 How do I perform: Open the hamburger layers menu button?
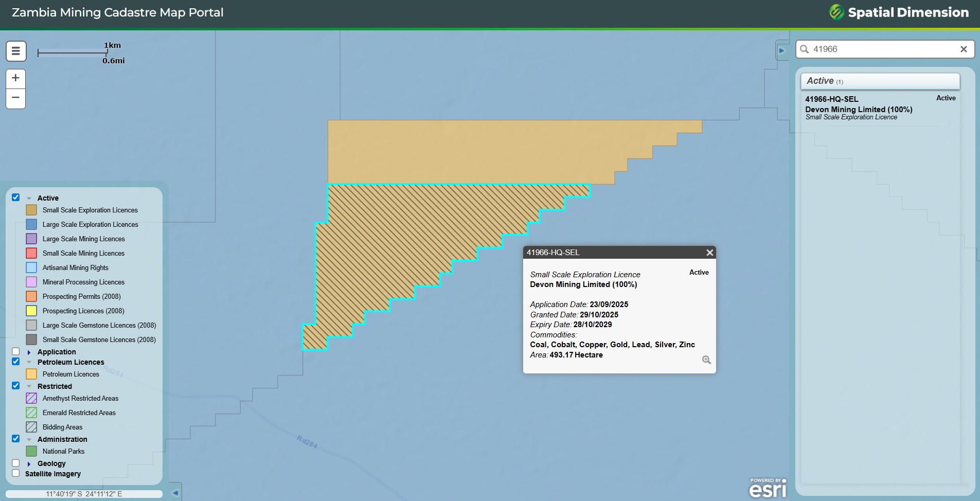coord(16,51)
